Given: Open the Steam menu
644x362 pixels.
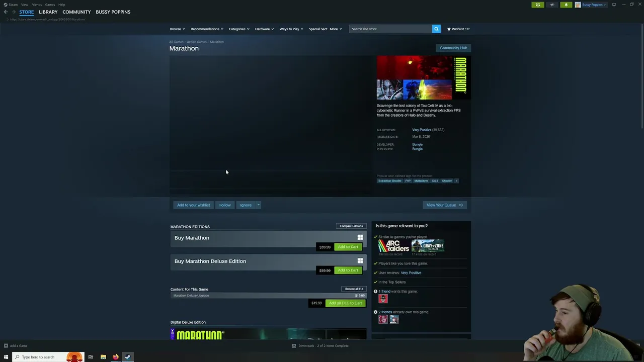Looking at the screenshot, I should (x=13, y=5).
